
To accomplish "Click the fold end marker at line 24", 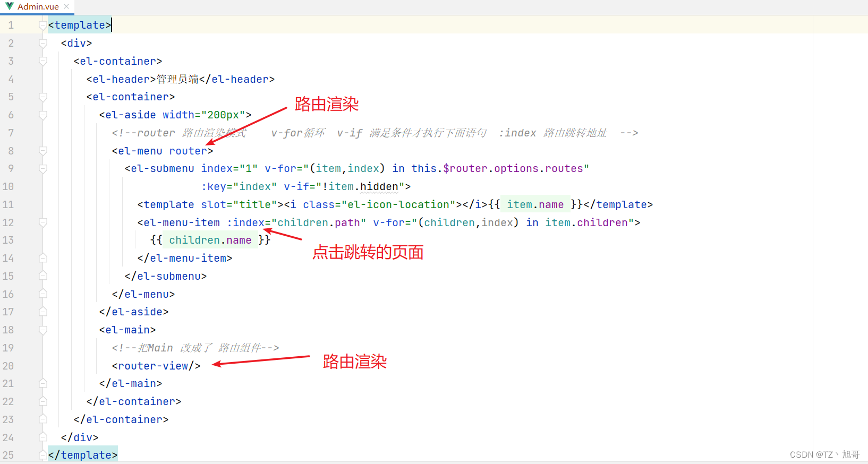I will pos(43,437).
